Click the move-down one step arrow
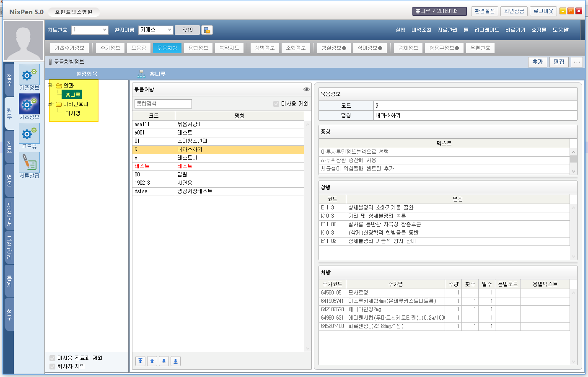 pyautogui.click(x=164, y=361)
